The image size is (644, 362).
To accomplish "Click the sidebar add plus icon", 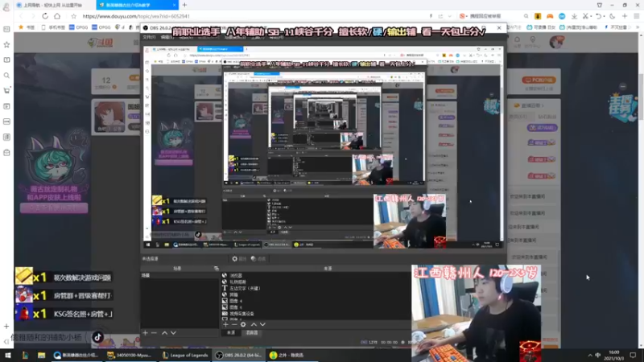I will click(6, 327).
